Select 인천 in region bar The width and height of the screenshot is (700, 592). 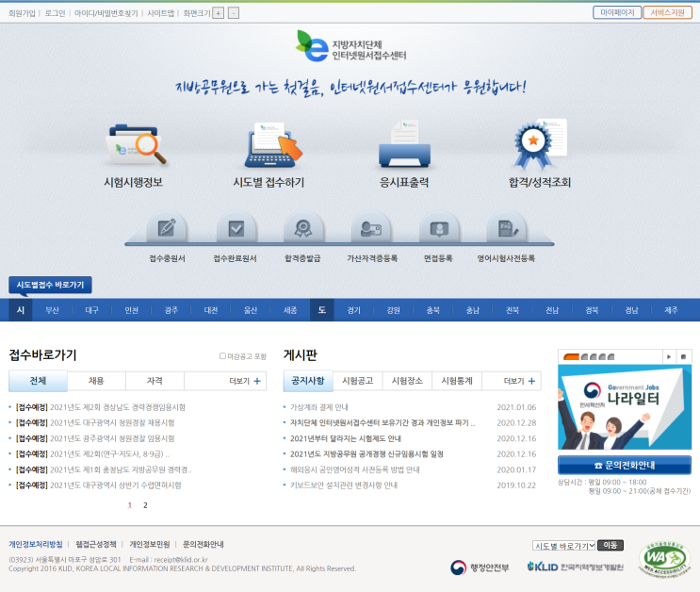[132, 310]
